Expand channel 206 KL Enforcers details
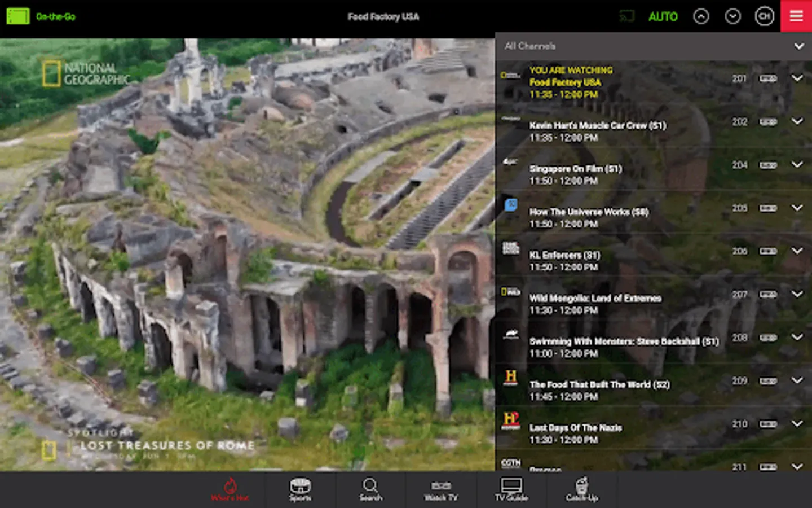The width and height of the screenshot is (812, 508). click(797, 251)
